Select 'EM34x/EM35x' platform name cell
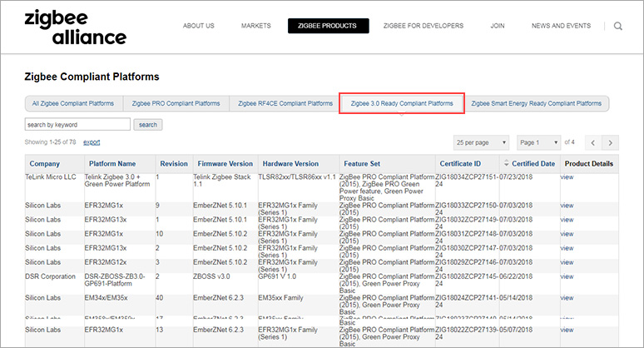 pos(106,298)
